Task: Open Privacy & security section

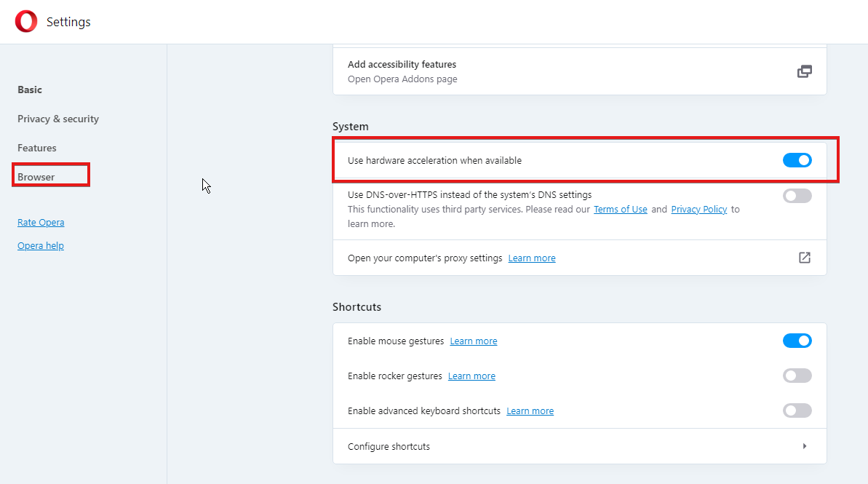Action: click(58, 119)
